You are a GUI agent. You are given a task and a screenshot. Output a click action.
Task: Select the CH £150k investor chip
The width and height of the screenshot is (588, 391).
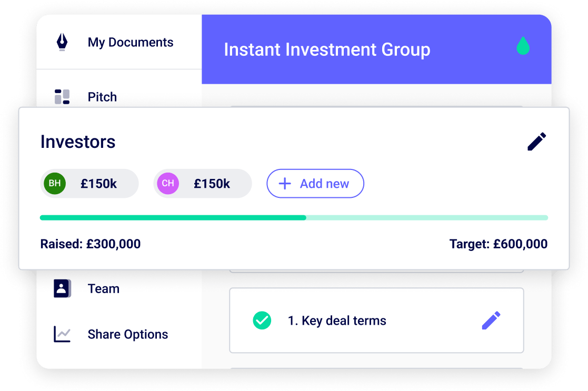(x=203, y=183)
